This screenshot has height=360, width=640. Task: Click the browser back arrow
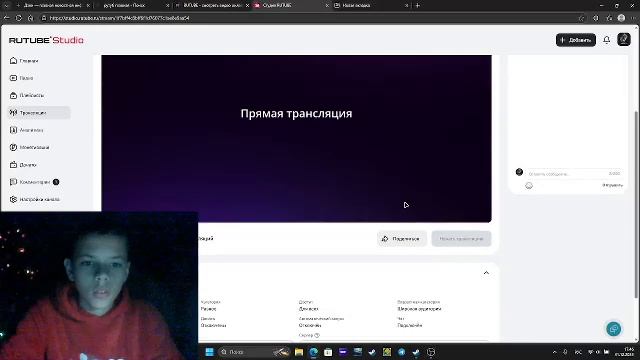click(x=7, y=18)
